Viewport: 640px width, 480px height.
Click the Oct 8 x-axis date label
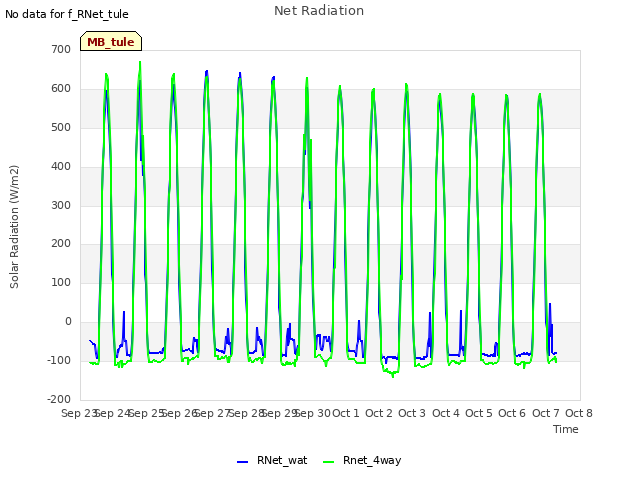pyautogui.click(x=579, y=413)
